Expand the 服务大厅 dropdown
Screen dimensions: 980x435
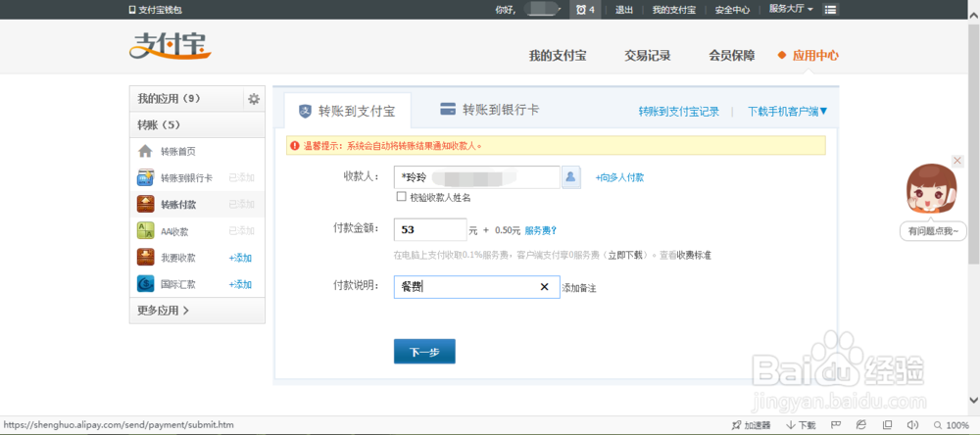click(x=791, y=10)
